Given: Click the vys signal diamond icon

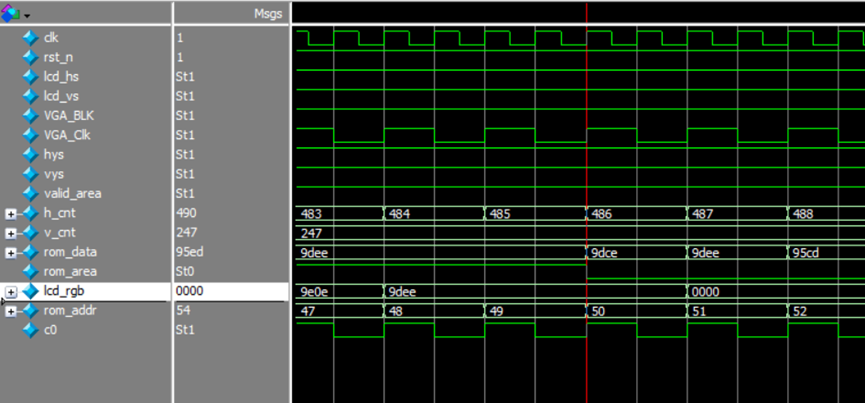Looking at the screenshot, I should pos(30,174).
